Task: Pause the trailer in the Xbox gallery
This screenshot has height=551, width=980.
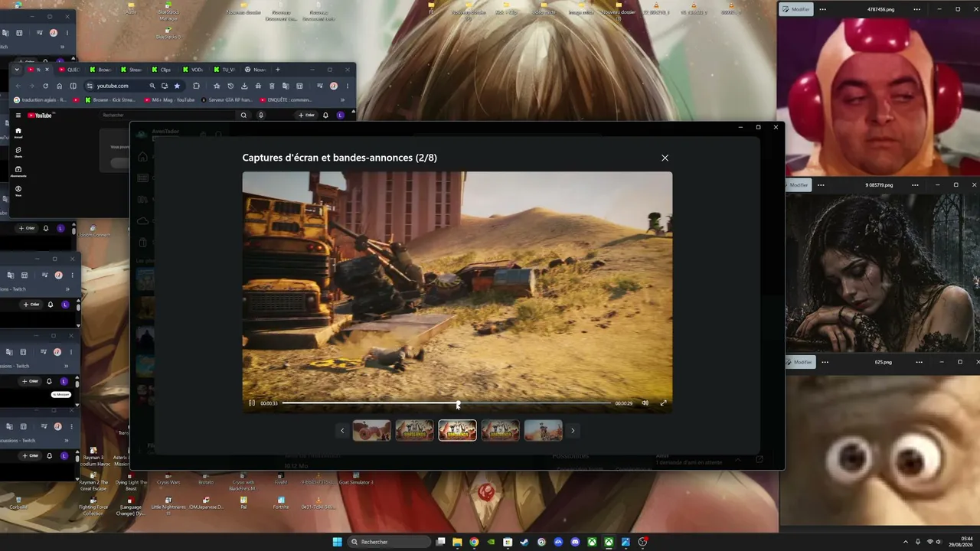Action: tap(252, 403)
